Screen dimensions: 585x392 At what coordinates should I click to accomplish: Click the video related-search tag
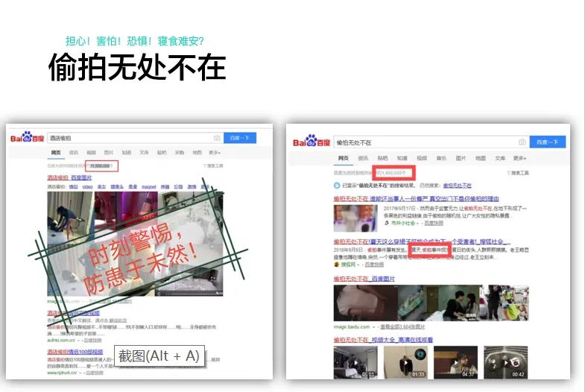tap(87, 186)
